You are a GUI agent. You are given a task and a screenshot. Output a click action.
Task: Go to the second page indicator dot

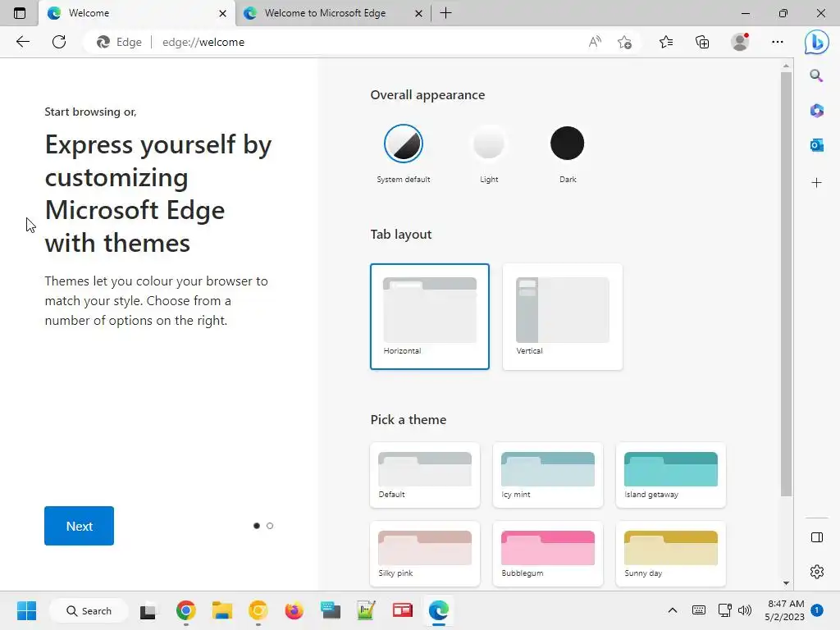click(270, 526)
